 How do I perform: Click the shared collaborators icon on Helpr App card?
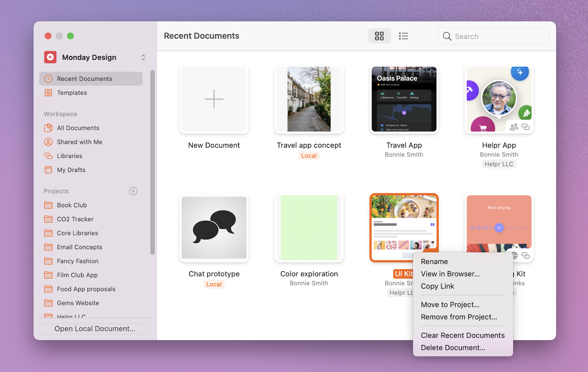(514, 127)
